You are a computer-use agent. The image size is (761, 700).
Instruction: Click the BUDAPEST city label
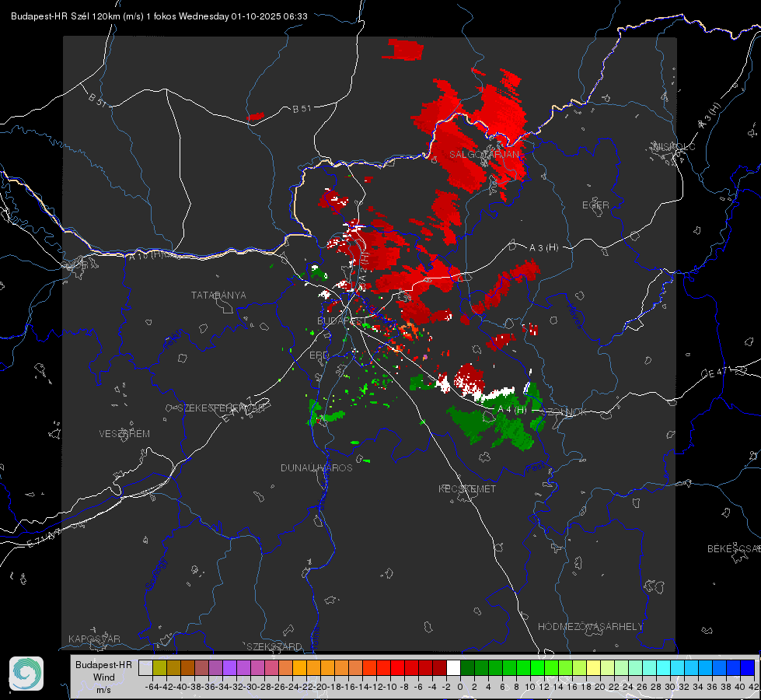[x=340, y=320]
